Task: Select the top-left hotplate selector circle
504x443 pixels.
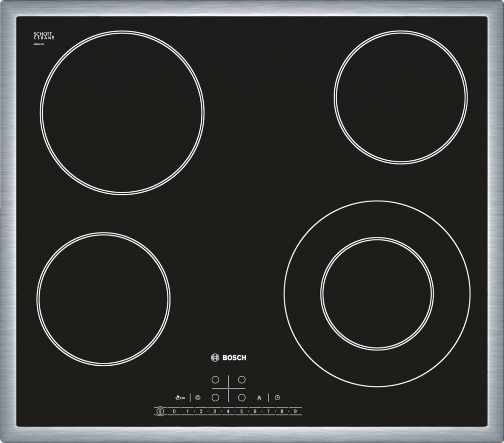Action: [x=215, y=380]
